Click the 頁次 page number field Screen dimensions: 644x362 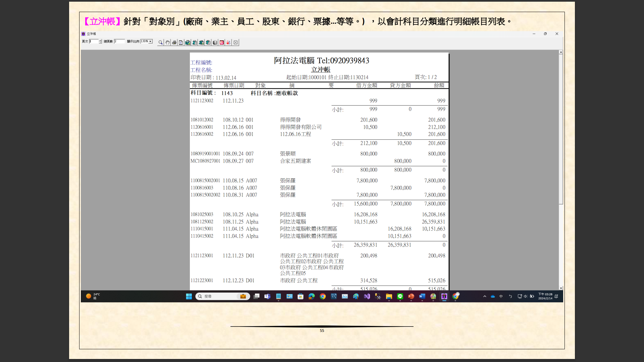pos(94,41)
